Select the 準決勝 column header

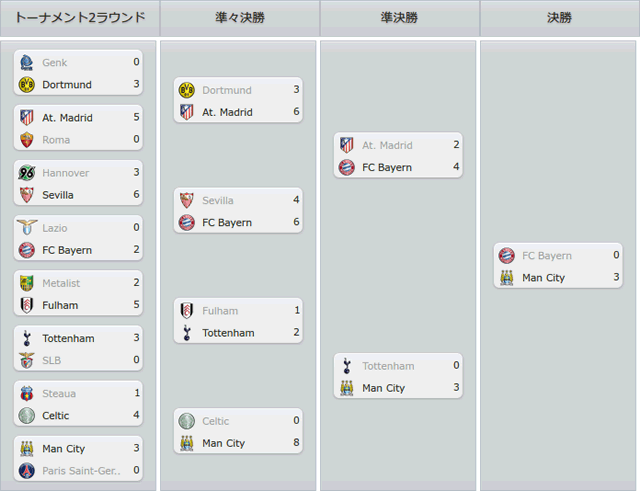(400, 18)
